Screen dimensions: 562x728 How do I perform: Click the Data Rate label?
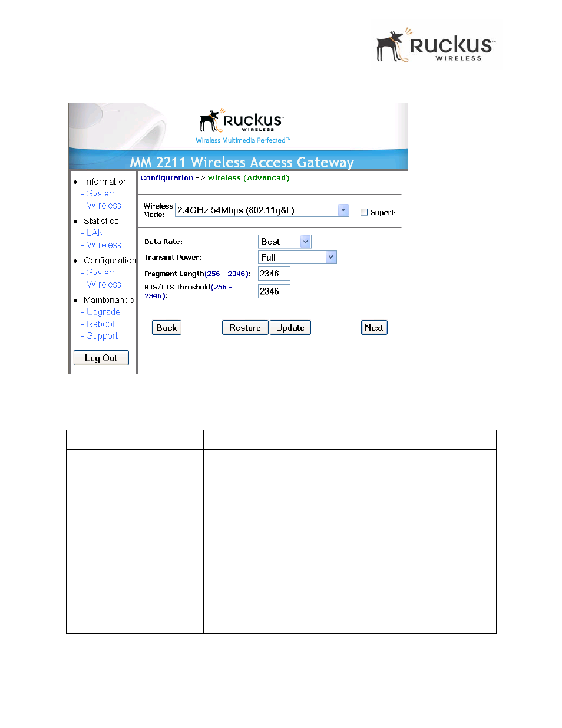coord(163,242)
